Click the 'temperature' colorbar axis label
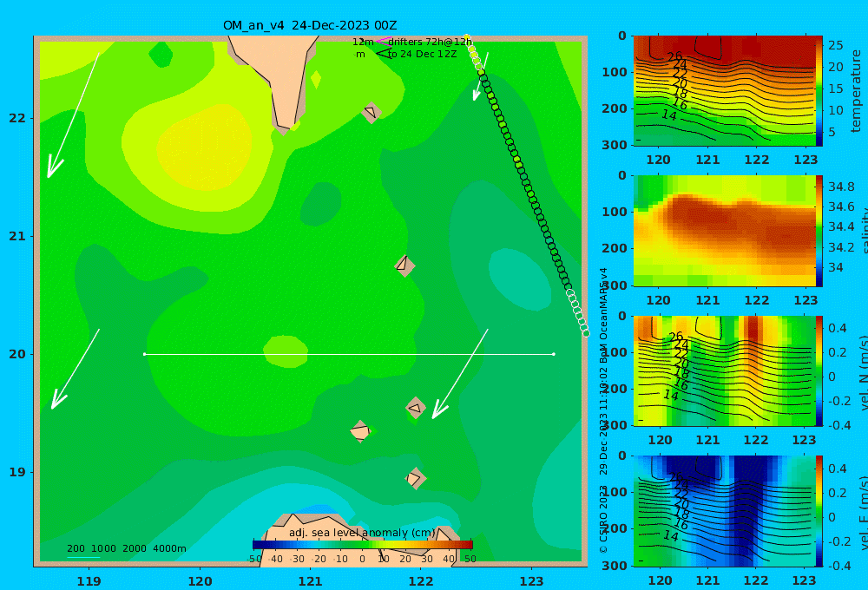The image size is (868, 590). coord(856,91)
